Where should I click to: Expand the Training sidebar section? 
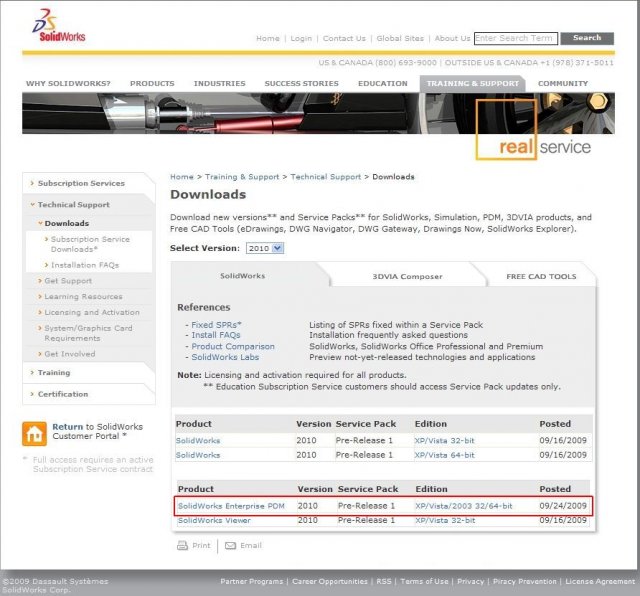[x=53, y=373]
